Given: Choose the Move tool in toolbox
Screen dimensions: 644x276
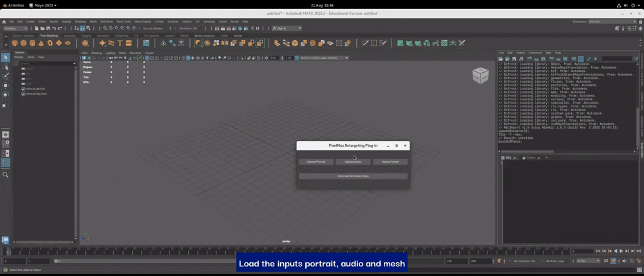Looking at the screenshot, I should [6, 85].
